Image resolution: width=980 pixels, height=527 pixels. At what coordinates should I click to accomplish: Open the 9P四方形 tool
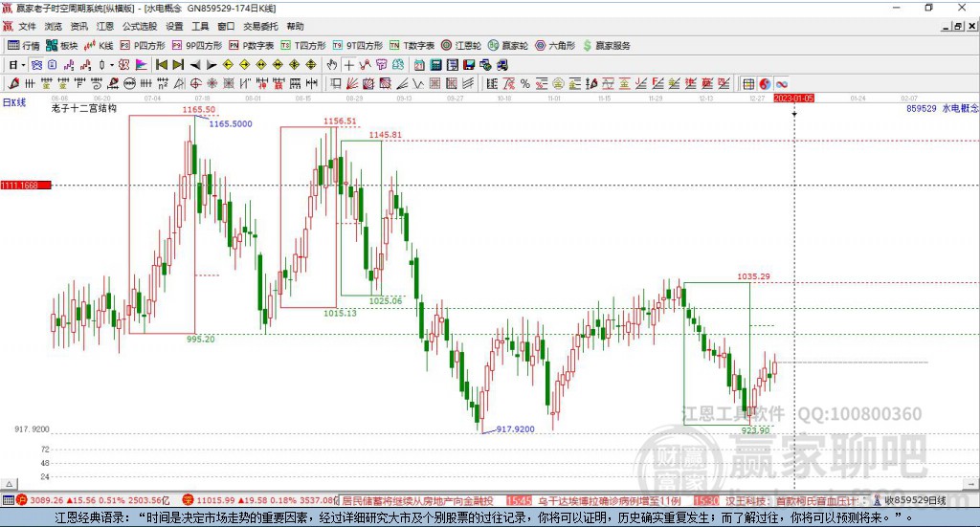pos(197,46)
